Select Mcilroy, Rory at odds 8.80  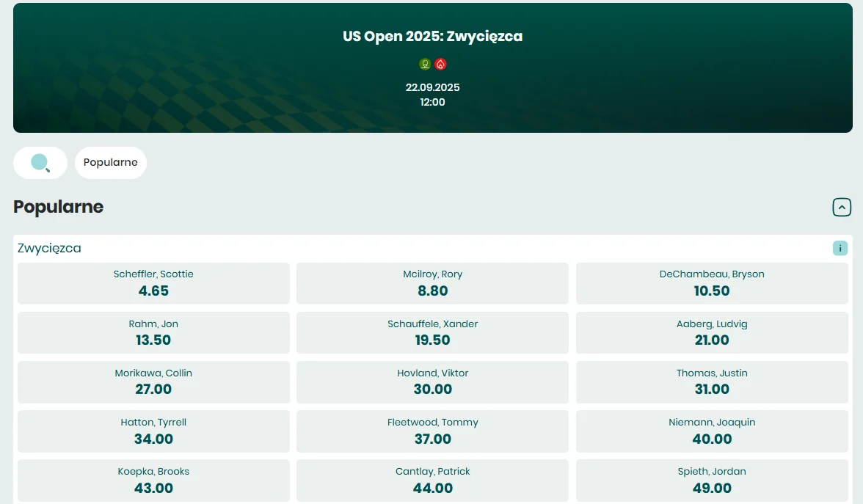tap(432, 283)
